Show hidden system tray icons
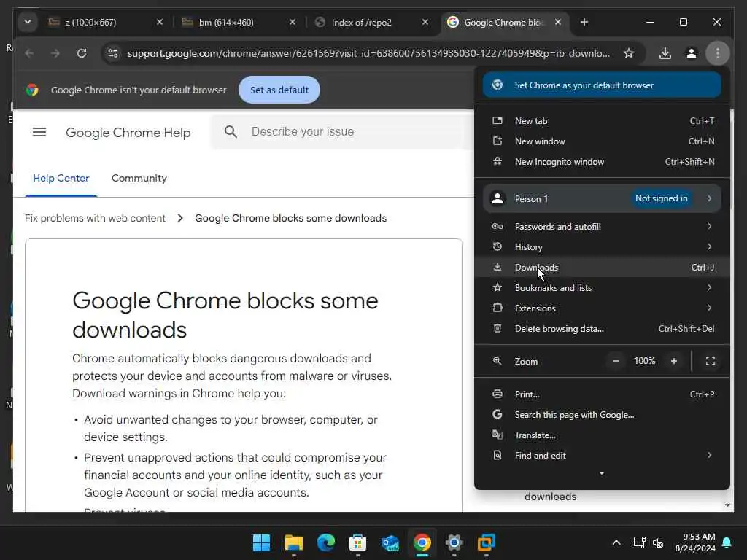 click(616, 542)
